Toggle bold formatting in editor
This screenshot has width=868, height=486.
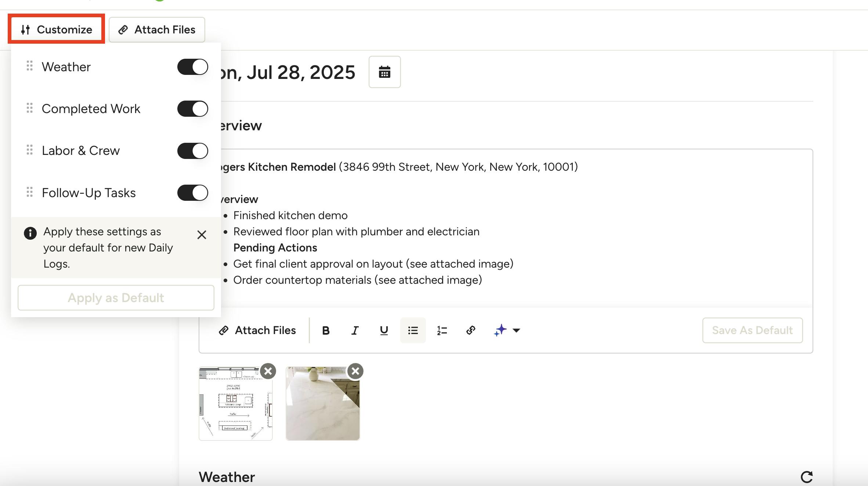(326, 330)
